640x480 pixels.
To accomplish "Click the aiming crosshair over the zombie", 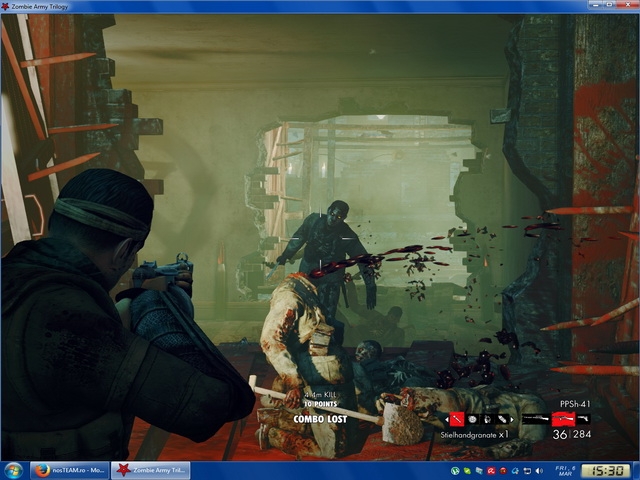I will [x=321, y=238].
